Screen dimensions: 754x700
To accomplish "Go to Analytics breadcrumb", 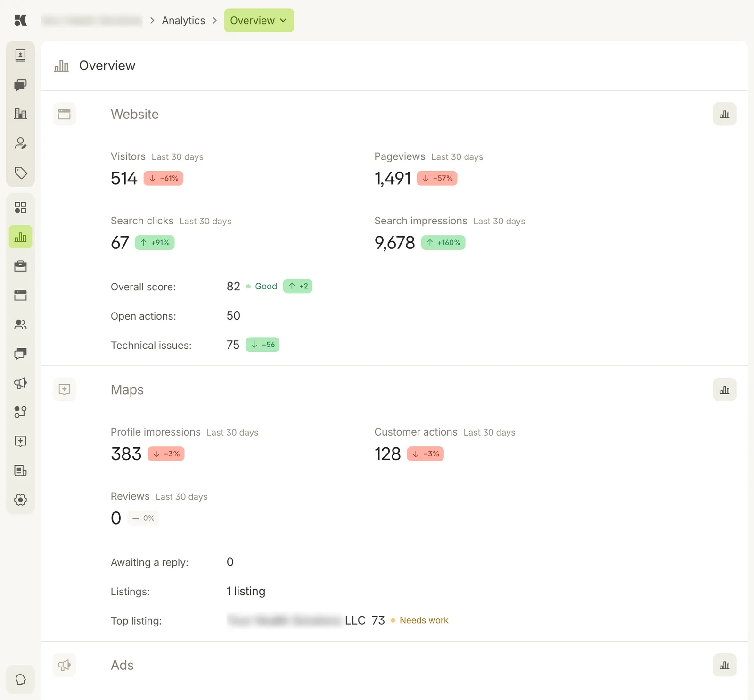I will [x=183, y=20].
